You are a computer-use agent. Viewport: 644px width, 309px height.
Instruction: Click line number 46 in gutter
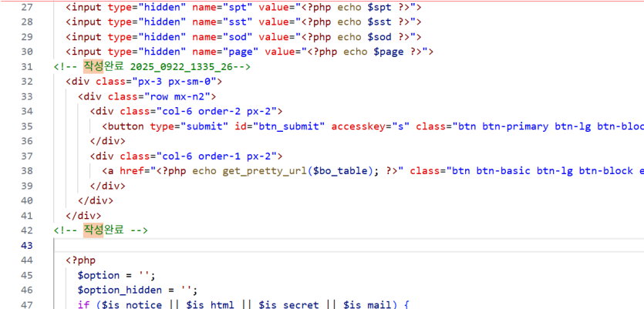[x=27, y=291]
